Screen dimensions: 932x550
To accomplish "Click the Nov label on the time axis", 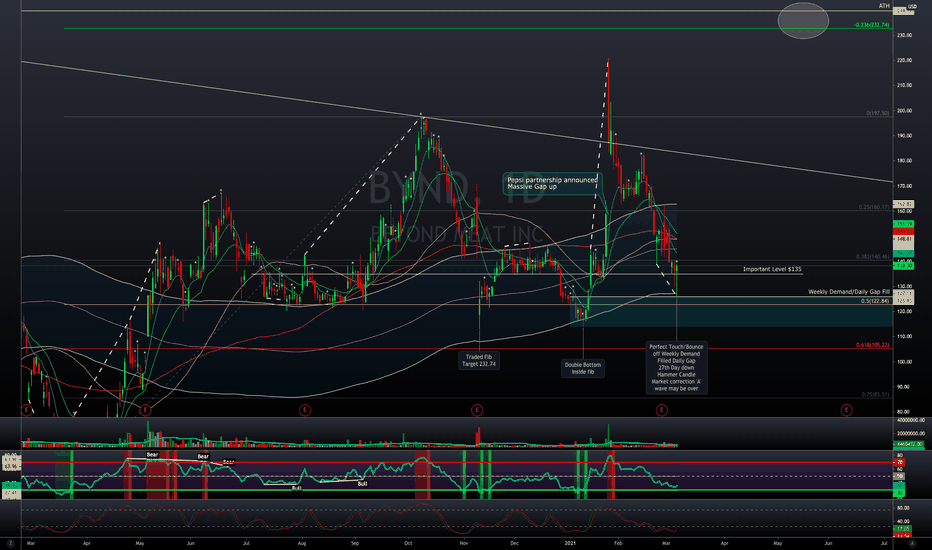I will [464, 543].
